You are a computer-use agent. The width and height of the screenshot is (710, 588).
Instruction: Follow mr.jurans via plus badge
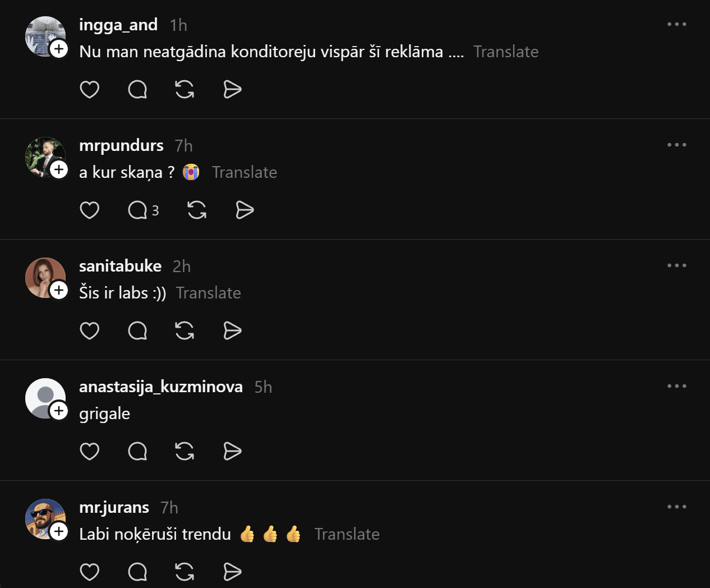[x=59, y=531]
